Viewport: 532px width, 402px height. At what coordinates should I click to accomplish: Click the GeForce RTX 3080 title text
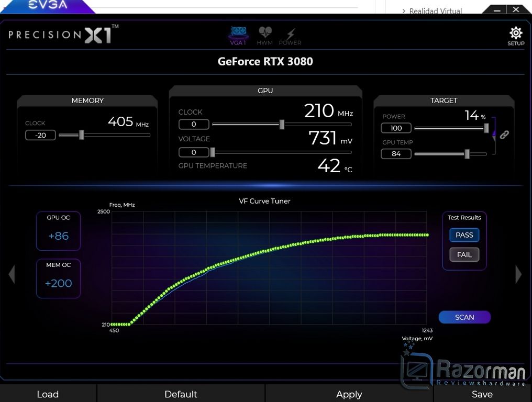pyautogui.click(x=265, y=61)
